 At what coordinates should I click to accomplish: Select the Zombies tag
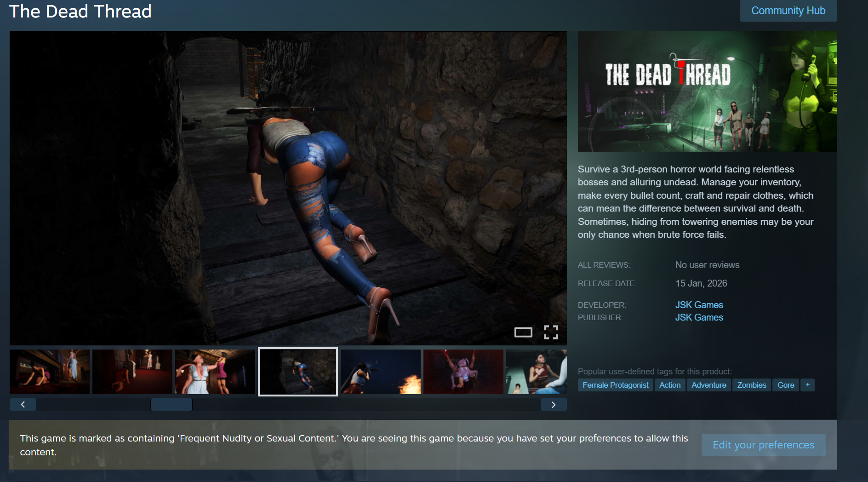[x=752, y=385]
